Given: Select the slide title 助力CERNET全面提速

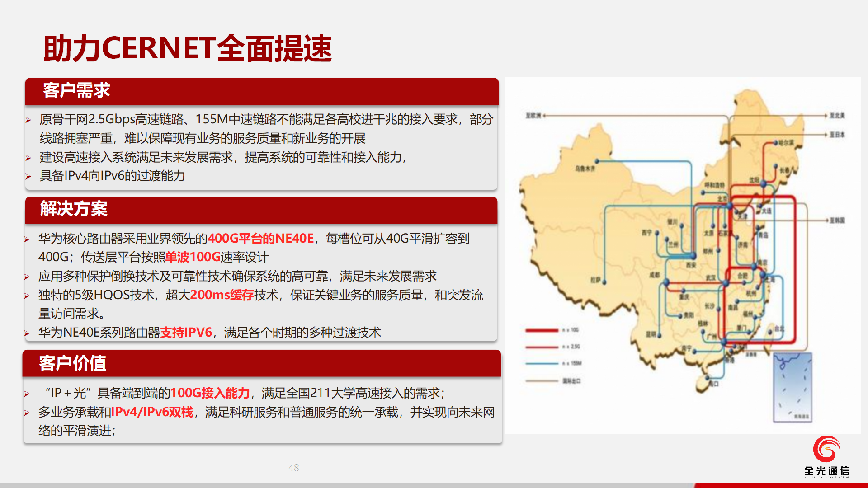Looking at the screenshot, I should click(188, 48).
